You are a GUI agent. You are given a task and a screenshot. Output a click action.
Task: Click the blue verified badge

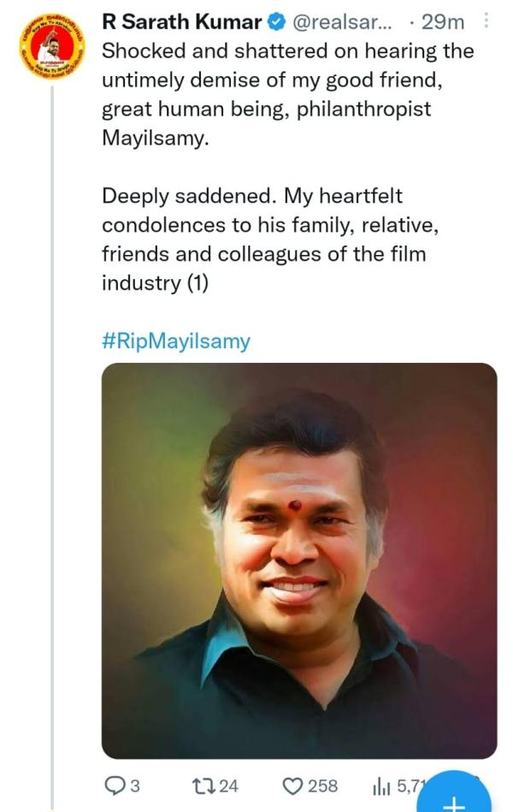pos(277,23)
